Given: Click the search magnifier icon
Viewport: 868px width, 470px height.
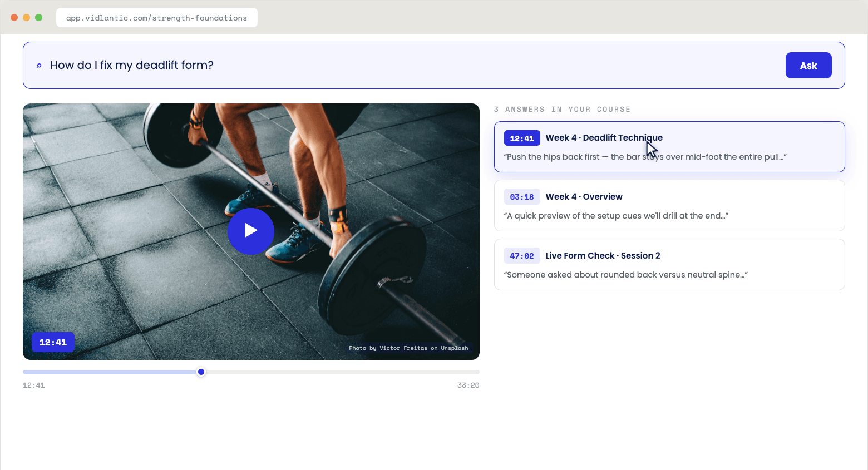Looking at the screenshot, I should pos(39,66).
